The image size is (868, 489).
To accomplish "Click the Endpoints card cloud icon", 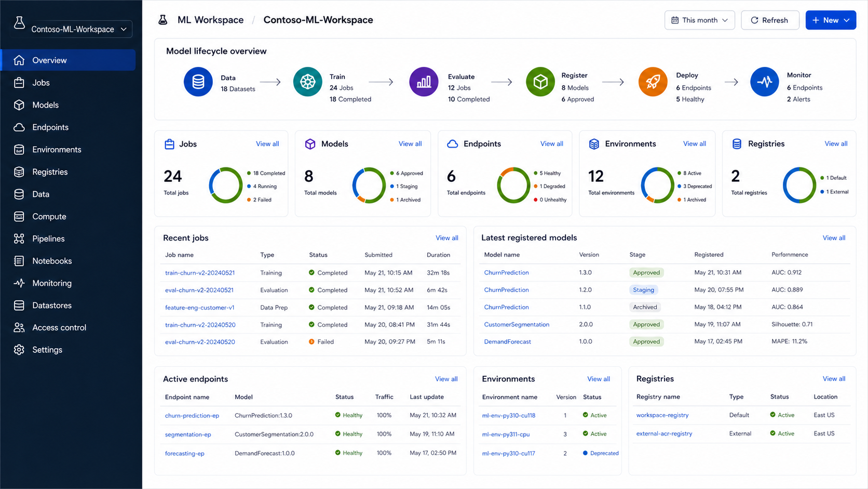I will (x=453, y=144).
